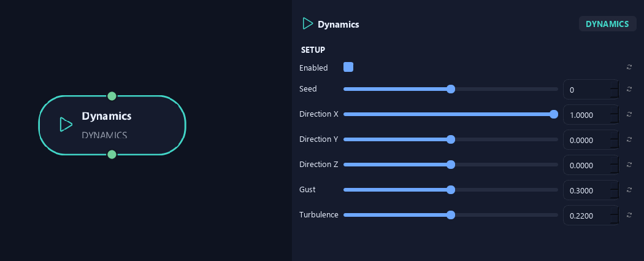Increment Seed with its up stepper

[615, 85]
